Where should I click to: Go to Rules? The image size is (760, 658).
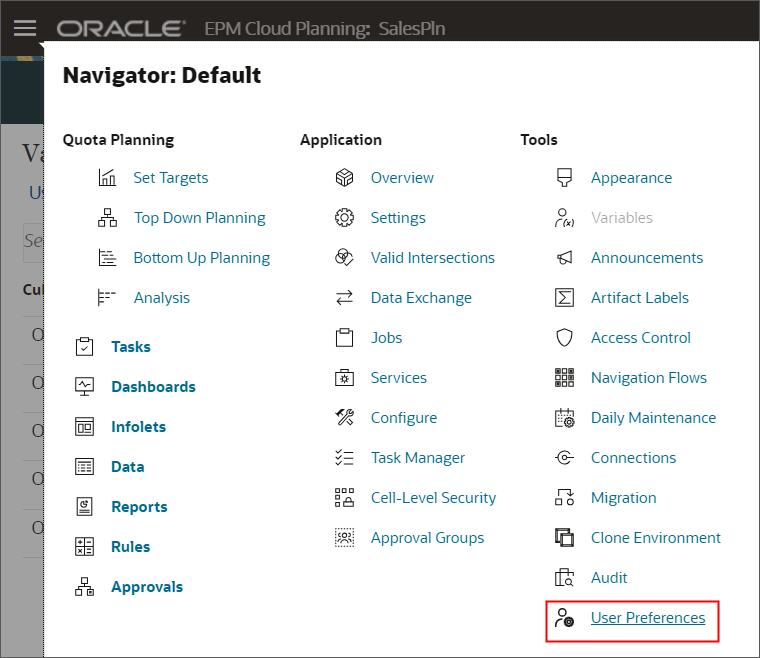[x=131, y=547]
